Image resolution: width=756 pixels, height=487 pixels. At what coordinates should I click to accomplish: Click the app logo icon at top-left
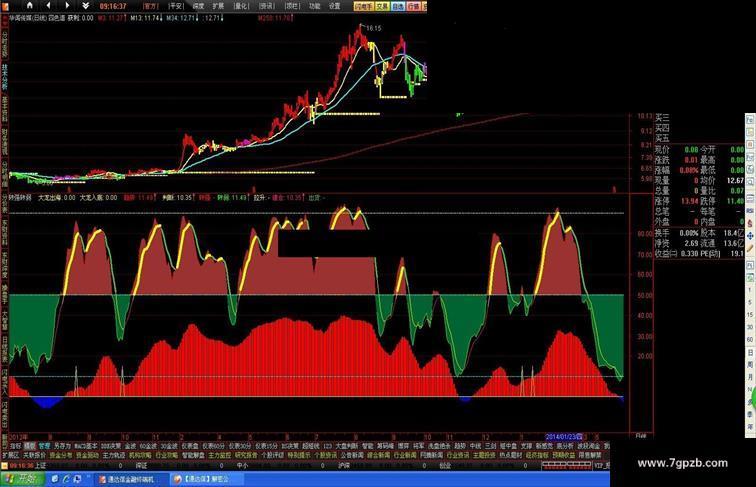tap(5, 6)
